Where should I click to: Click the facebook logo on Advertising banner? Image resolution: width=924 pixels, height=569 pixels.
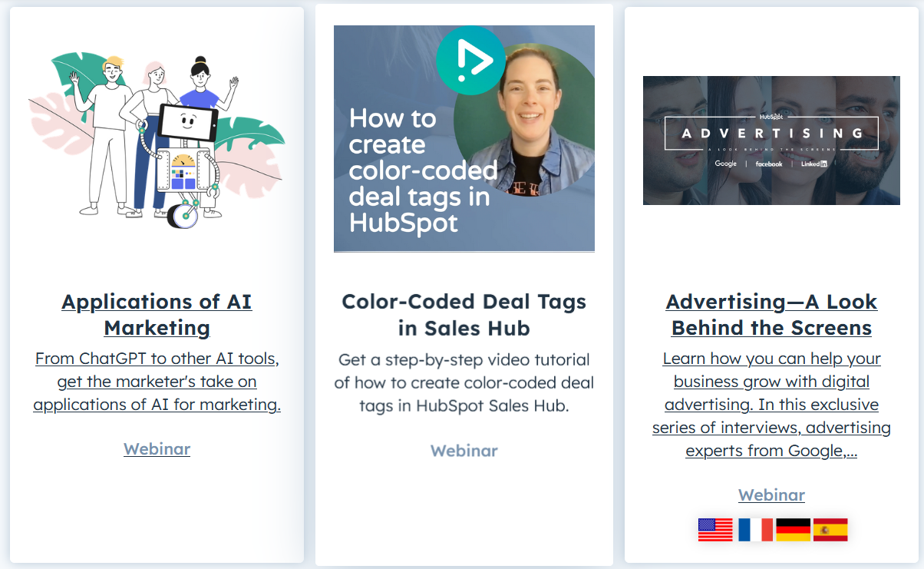point(769,164)
